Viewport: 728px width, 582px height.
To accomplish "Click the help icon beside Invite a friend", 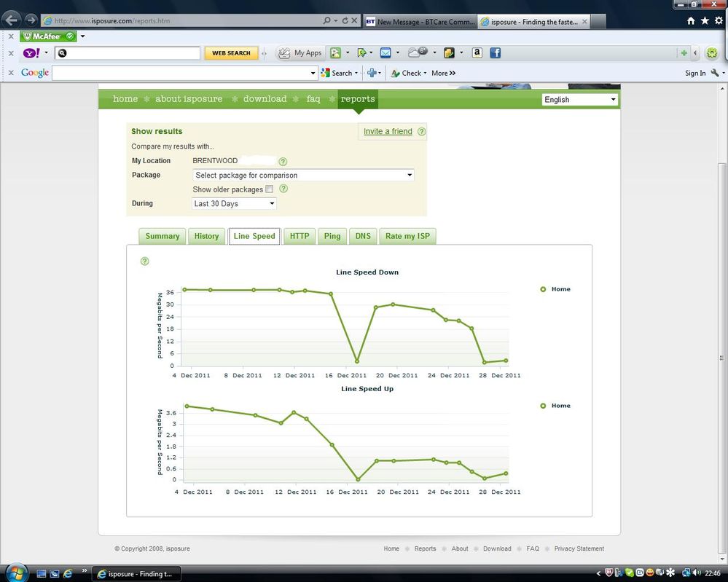I will (x=421, y=131).
